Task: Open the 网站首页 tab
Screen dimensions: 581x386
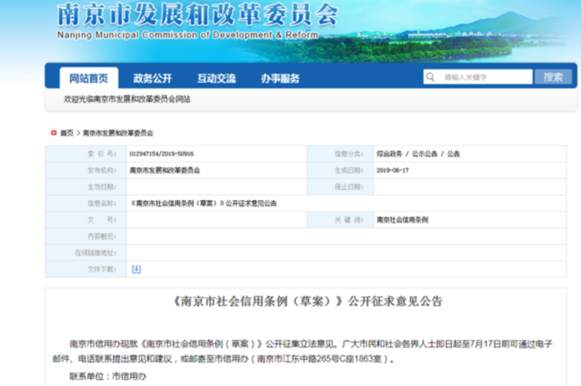Action: point(89,78)
